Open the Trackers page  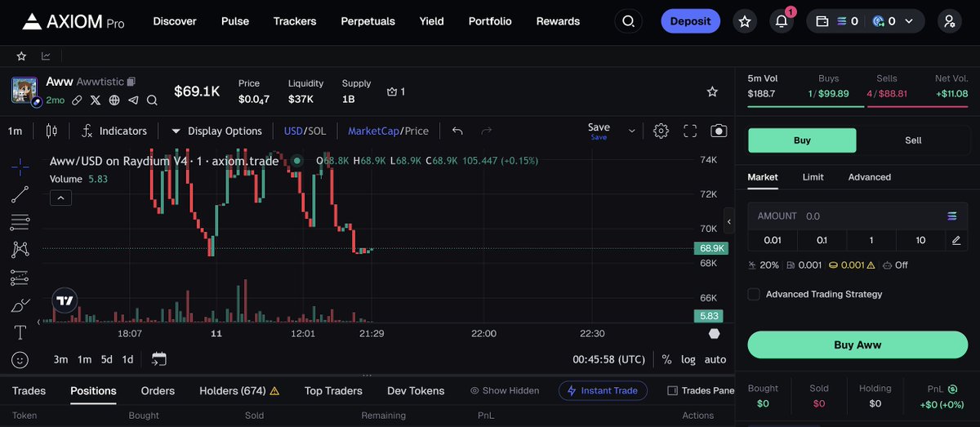pyautogui.click(x=295, y=21)
